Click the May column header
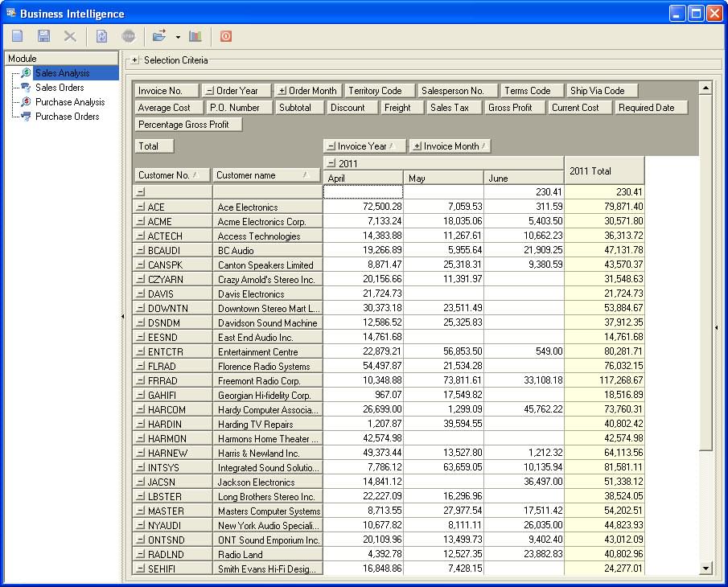This screenshot has height=587, width=728. 444,179
